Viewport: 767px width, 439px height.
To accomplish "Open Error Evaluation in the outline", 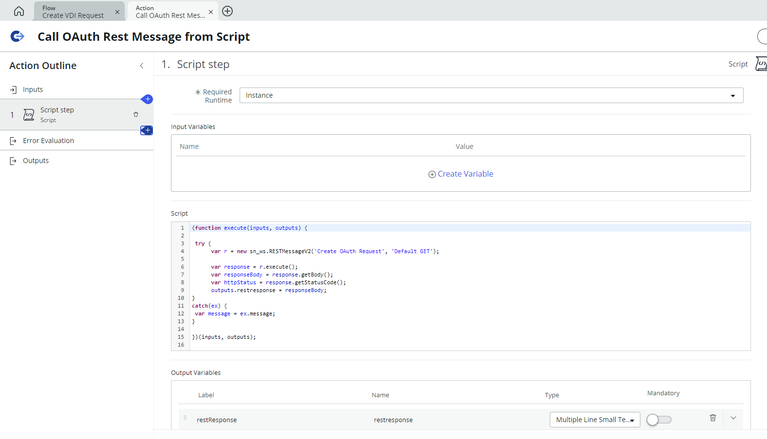I will tap(48, 140).
